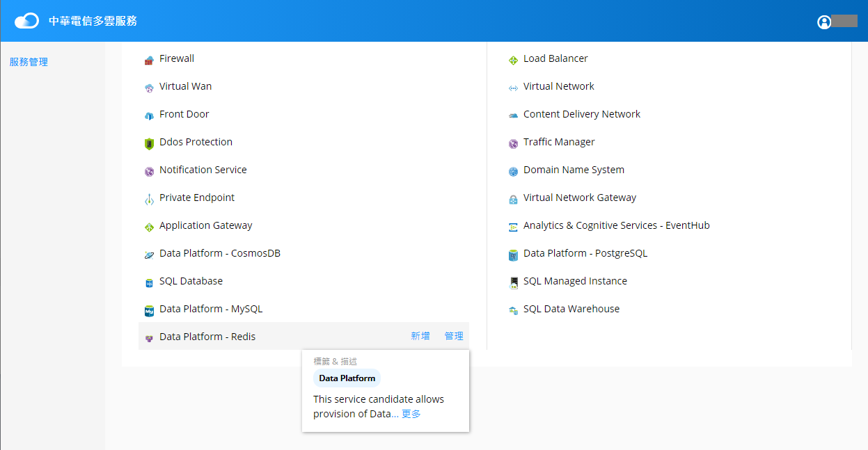The height and width of the screenshot is (450, 868).
Task: Select SQL Managed Instance label
Action: pos(576,281)
